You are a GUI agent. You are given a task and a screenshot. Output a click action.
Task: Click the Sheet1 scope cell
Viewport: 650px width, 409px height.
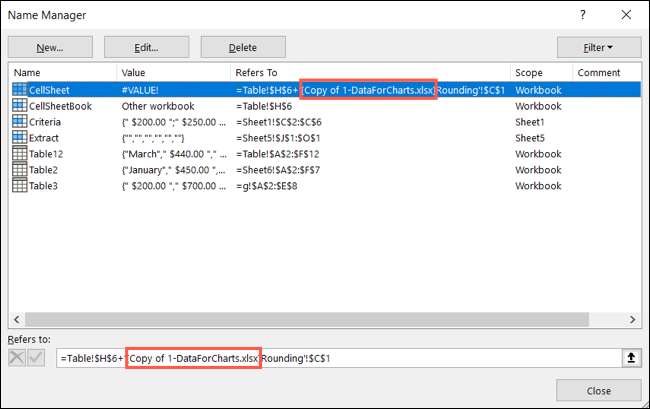530,122
